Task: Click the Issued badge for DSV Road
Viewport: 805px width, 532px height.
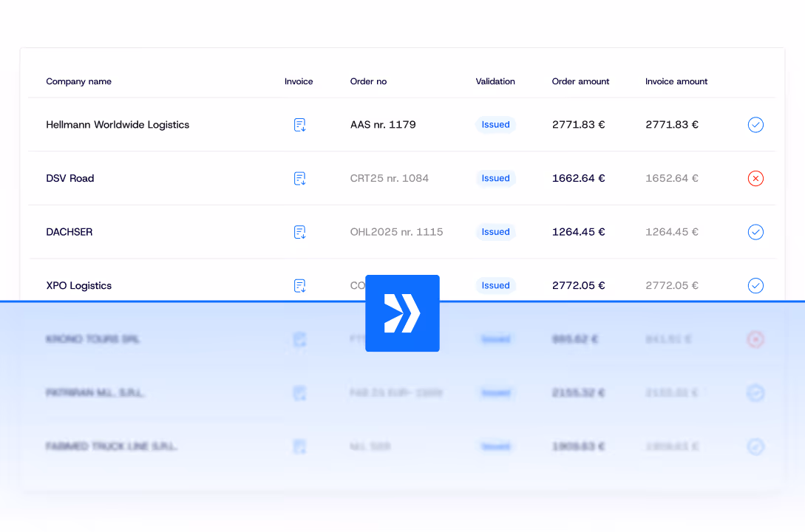Action: 495,179
